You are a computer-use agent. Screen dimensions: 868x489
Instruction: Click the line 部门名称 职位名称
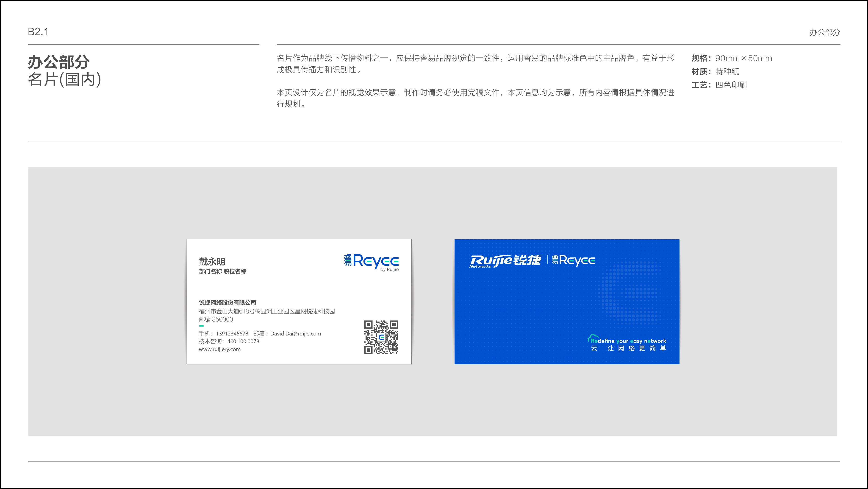[222, 271]
